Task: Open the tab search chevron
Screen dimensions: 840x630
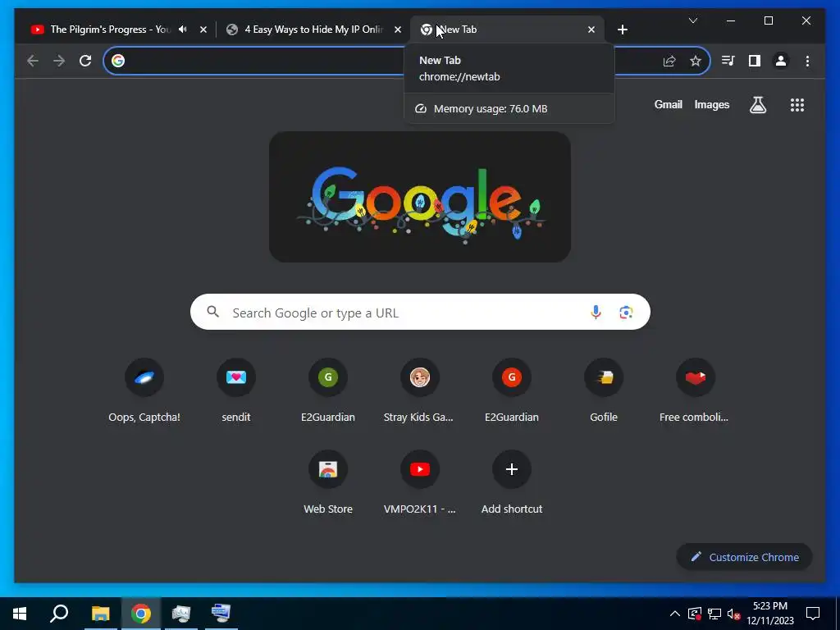Action: pyautogui.click(x=693, y=21)
